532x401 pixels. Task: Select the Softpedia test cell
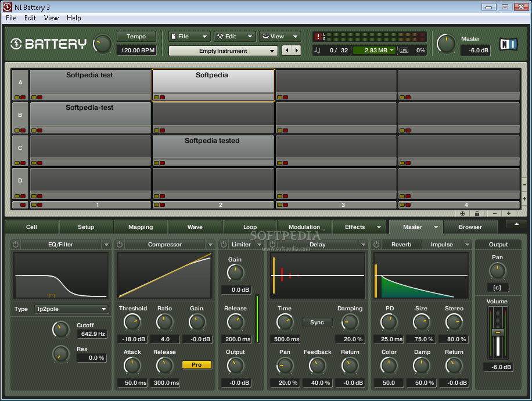tap(90, 85)
